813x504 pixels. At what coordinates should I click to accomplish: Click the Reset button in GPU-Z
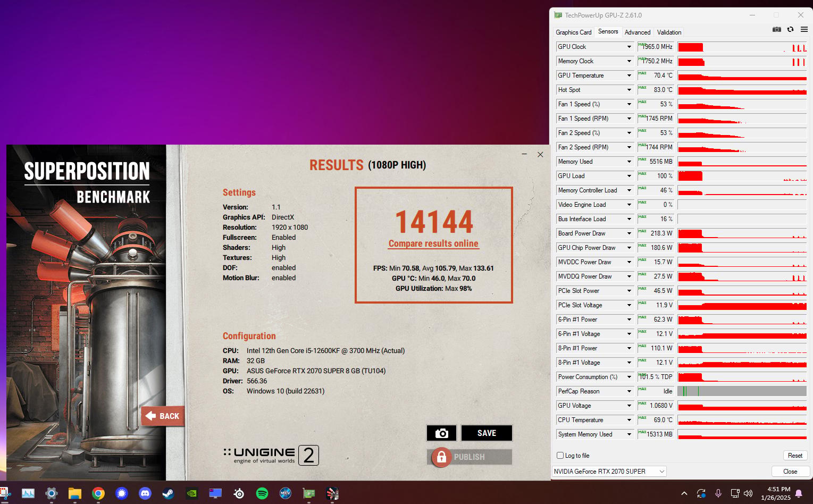[x=795, y=456]
